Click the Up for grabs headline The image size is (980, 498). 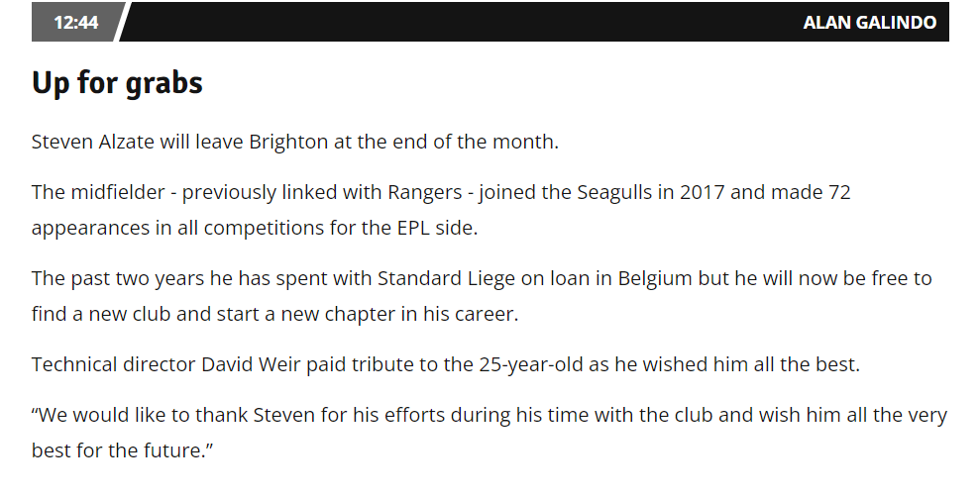[118, 82]
